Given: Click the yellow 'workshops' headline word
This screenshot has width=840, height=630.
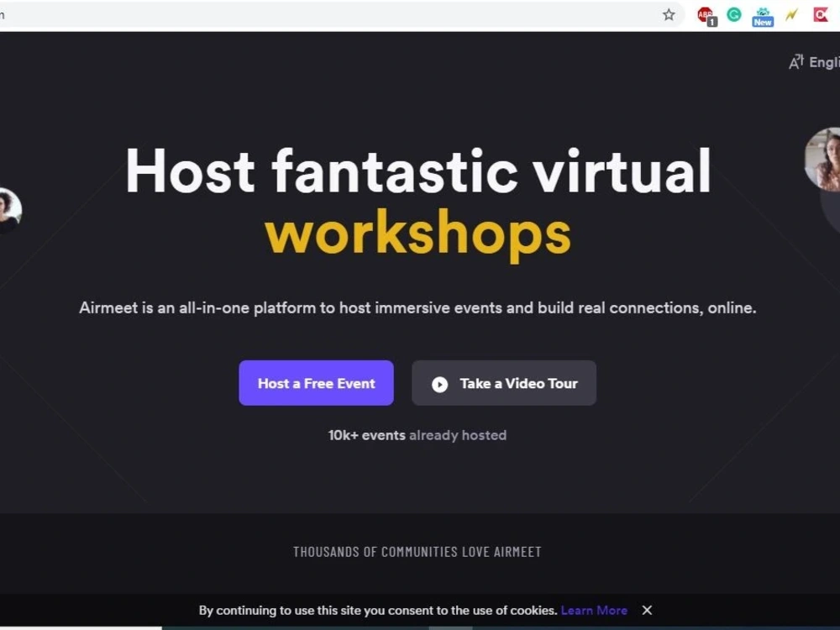Looking at the screenshot, I should click(x=417, y=234).
